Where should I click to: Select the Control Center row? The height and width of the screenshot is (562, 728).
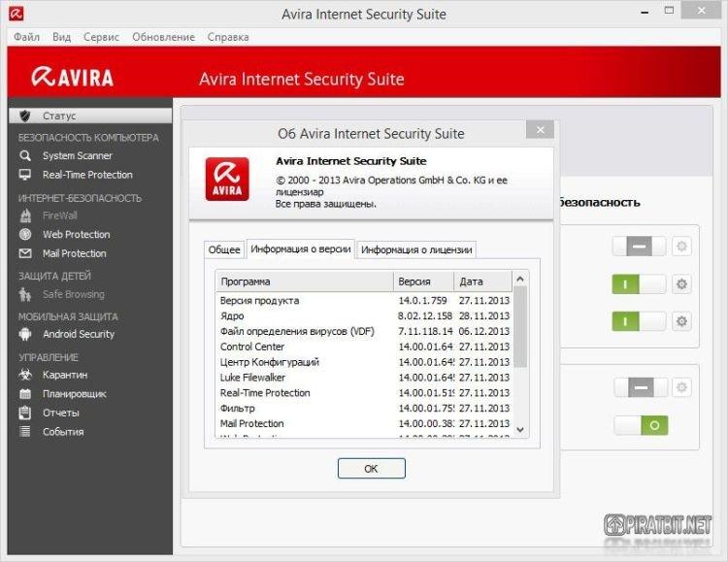(x=364, y=347)
